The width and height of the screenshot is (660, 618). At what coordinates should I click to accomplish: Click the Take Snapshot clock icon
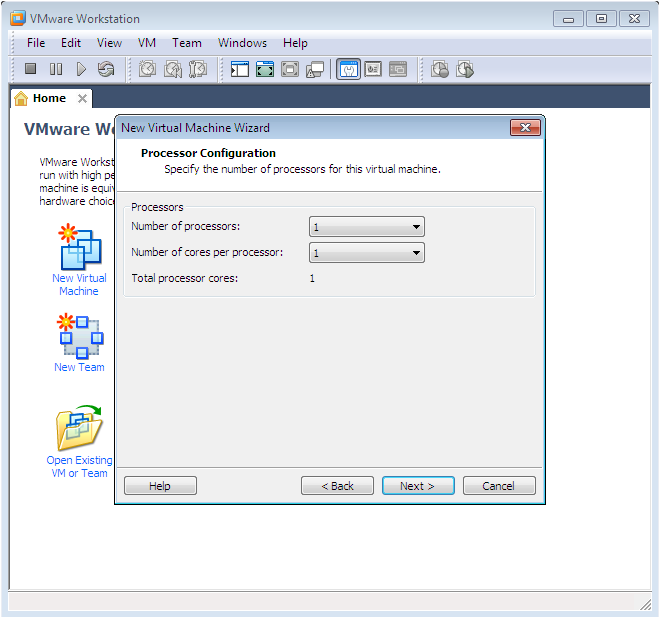click(x=147, y=69)
